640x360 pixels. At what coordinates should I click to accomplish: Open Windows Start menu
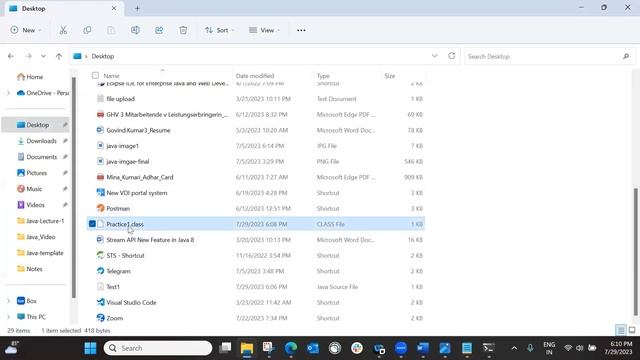tap(90, 348)
